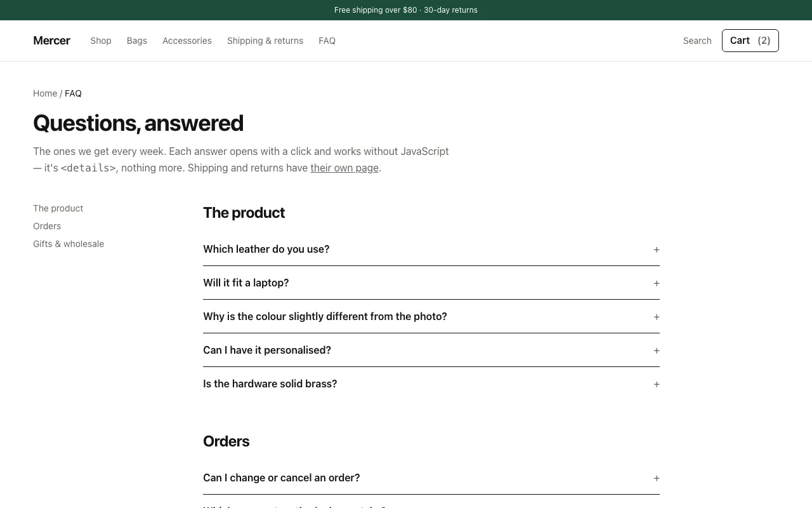Open Shipping & returns in the navigation bar
Viewport: 812px width, 508px height.
pyautogui.click(x=265, y=41)
